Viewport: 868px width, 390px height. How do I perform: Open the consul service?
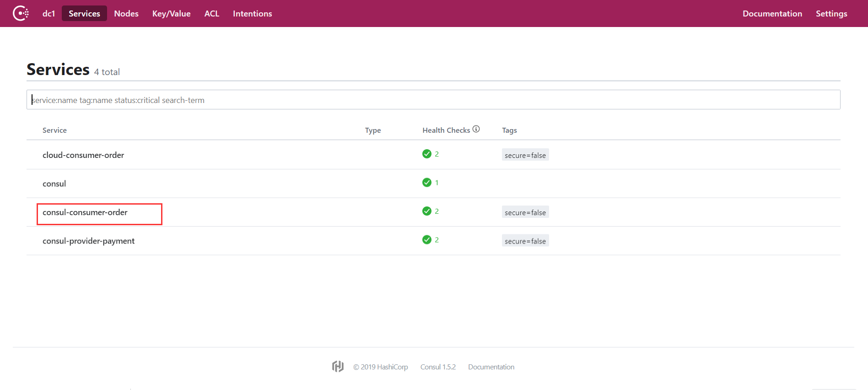[x=54, y=184]
